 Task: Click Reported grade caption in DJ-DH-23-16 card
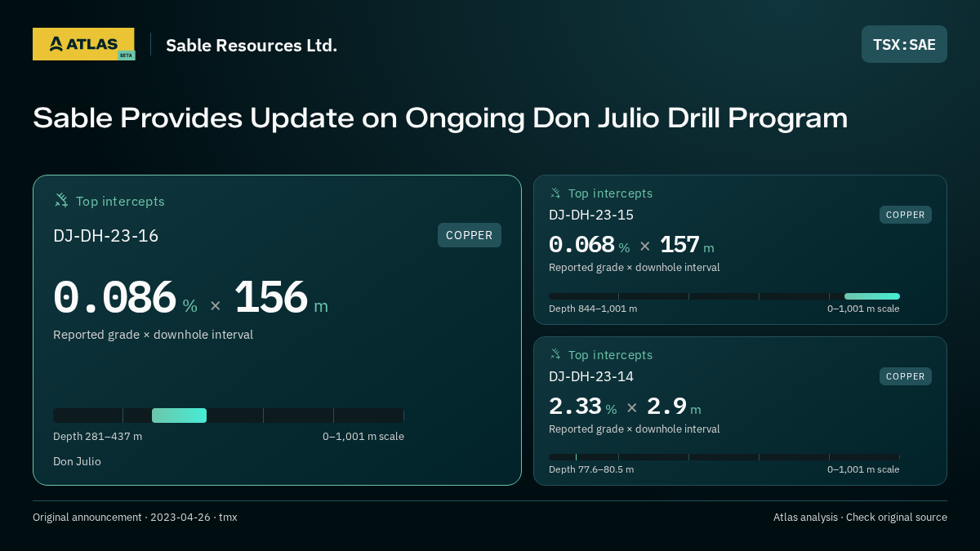[x=153, y=335]
